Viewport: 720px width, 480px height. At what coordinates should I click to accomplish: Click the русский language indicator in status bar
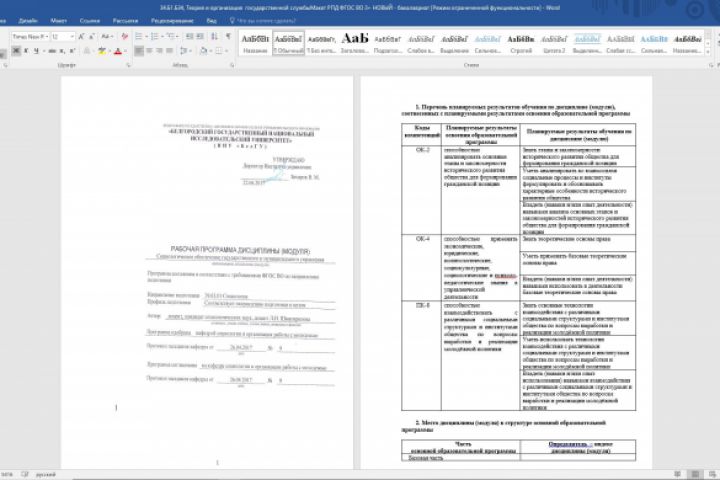point(45,474)
